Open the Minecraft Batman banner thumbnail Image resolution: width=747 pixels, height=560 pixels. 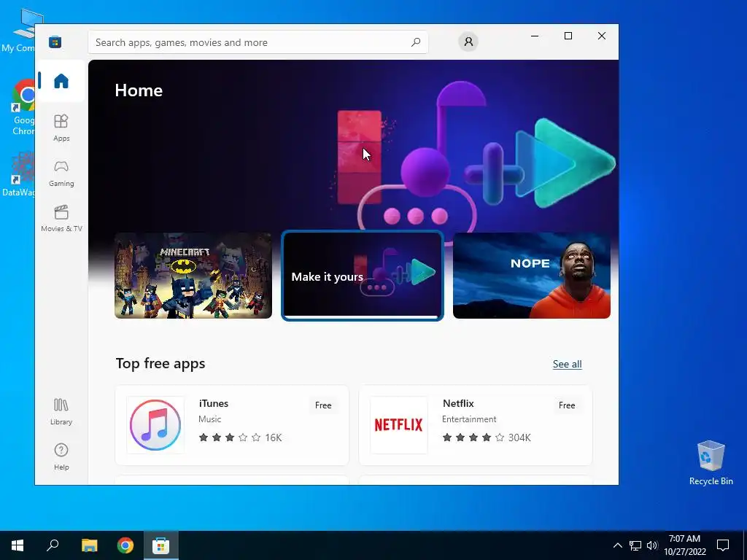pos(193,276)
